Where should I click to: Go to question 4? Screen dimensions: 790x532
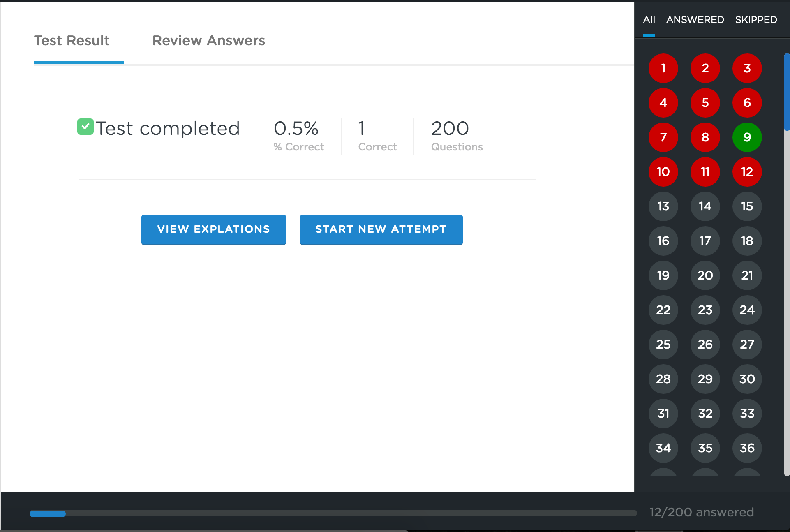coord(663,103)
